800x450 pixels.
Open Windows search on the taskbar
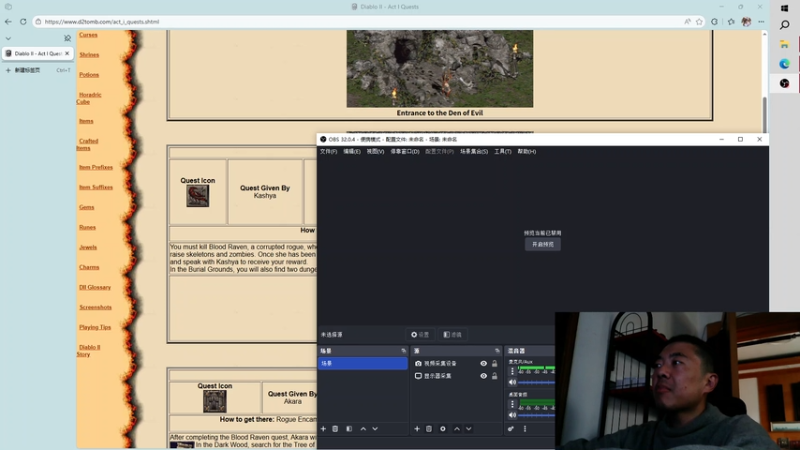[x=785, y=25]
